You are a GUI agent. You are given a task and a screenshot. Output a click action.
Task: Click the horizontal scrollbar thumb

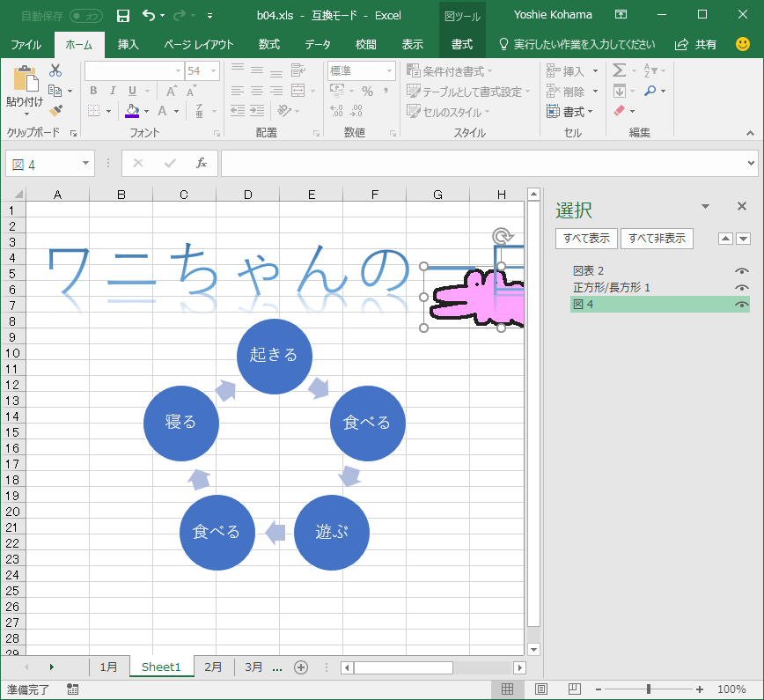tap(403, 667)
